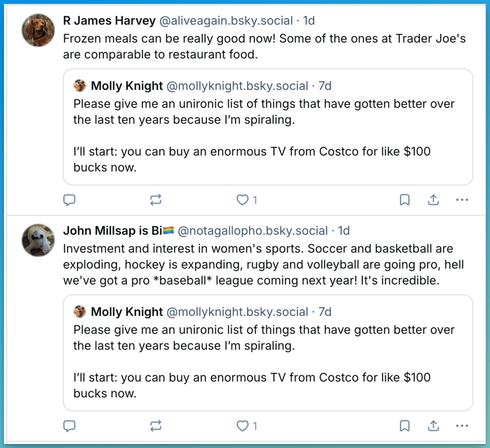Viewport: 490px width, 448px height.
Task: Reply to John Millsap's post
Action: (69, 426)
